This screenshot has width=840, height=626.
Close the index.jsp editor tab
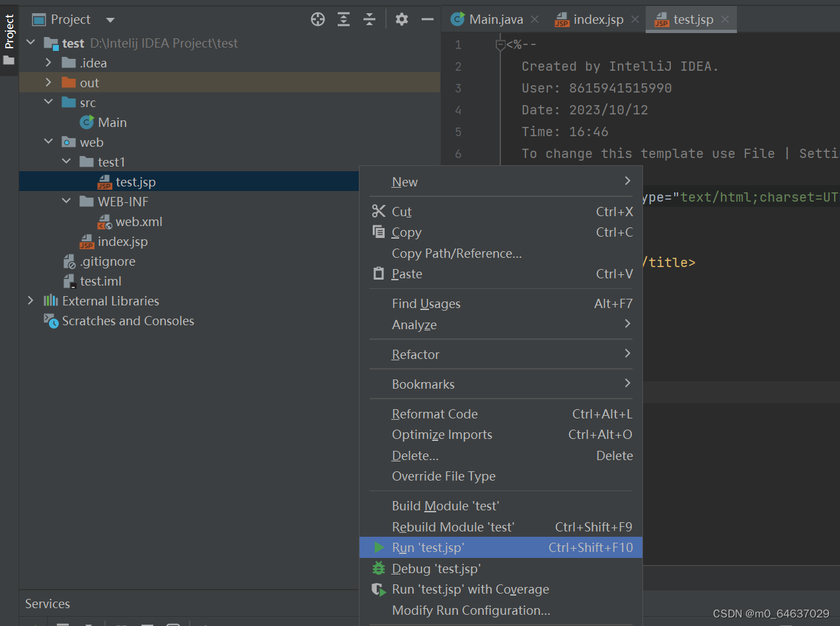(635, 20)
